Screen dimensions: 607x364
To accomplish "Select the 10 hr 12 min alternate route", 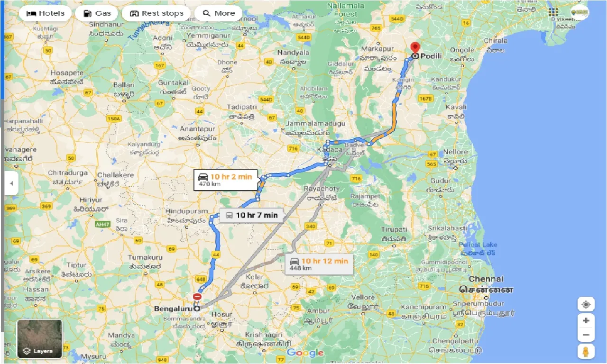I will [x=321, y=264].
